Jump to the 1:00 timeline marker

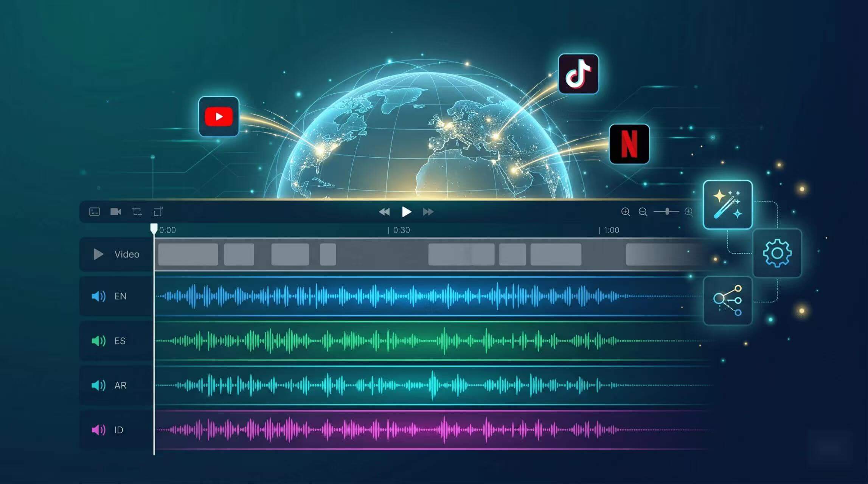tap(611, 230)
